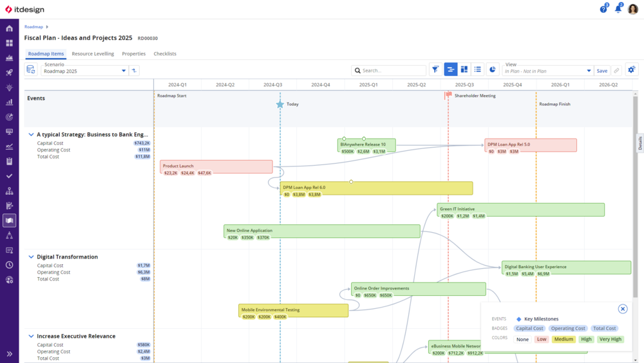Click into the Search field
The width and height of the screenshot is (644, 363).
coord(390,70)
